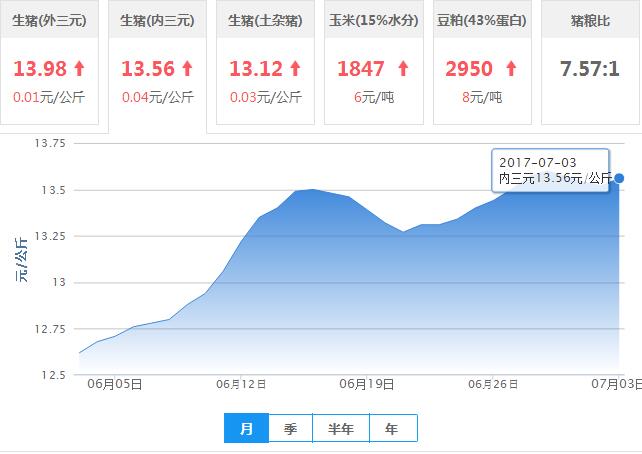Click the 0.03元/公斤 change text
The width and height of the screenshot is (642, 454).
266,97
